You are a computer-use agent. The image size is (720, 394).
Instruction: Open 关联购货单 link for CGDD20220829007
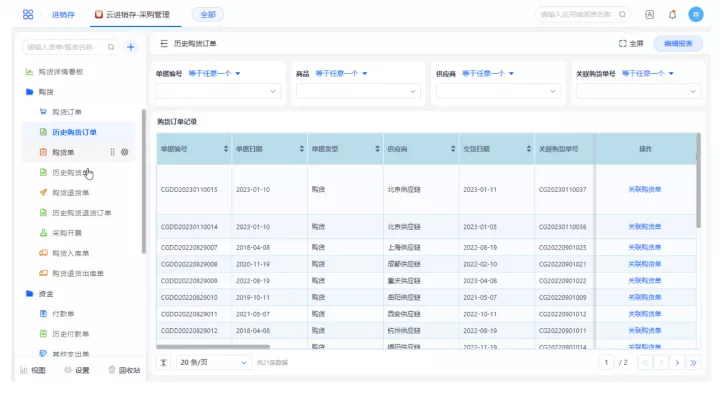tap(645, 247)
